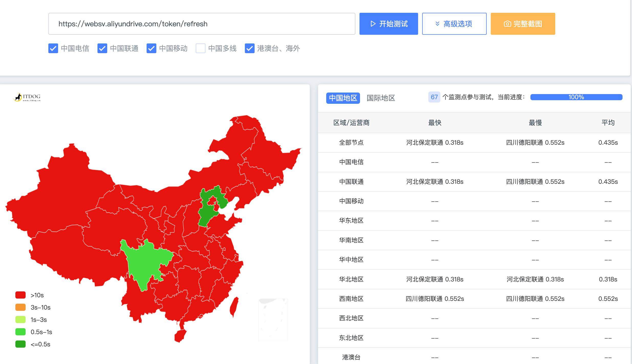
Task: Uncheck the 中国移动 checkbox
Action: (151, 48)
